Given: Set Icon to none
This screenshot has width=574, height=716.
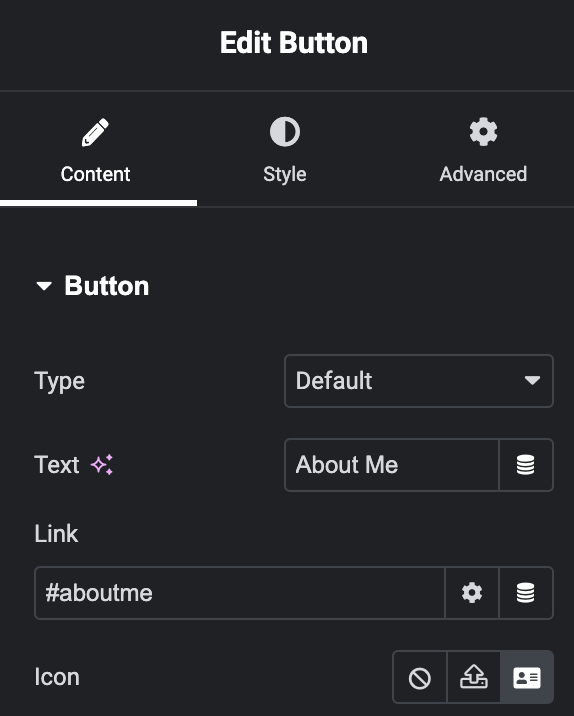Looking at the screenshot, I should coord(420,677).
